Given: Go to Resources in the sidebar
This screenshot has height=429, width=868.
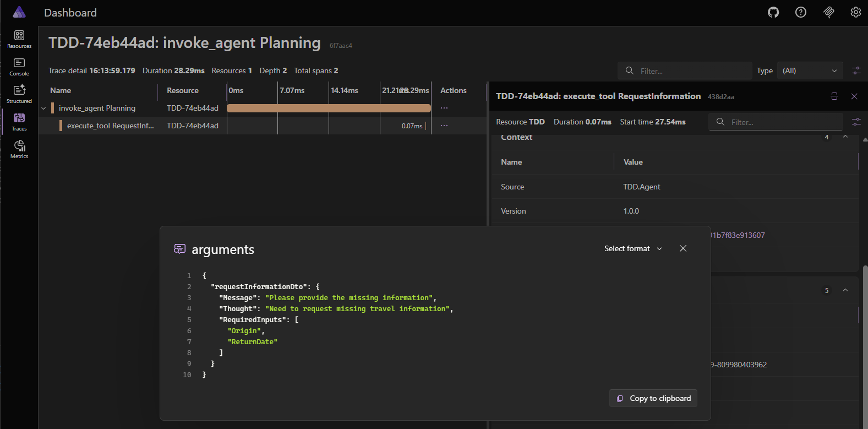Looking at the screenshot, I should coord(19,39).
